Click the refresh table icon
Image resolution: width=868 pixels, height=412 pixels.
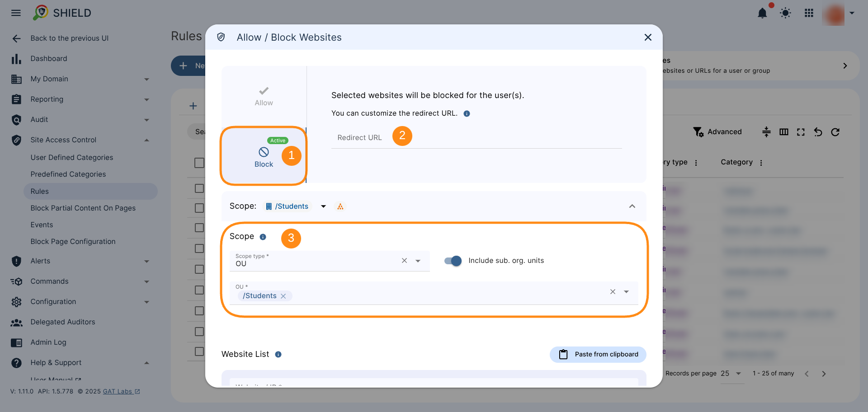click(835, 132)
